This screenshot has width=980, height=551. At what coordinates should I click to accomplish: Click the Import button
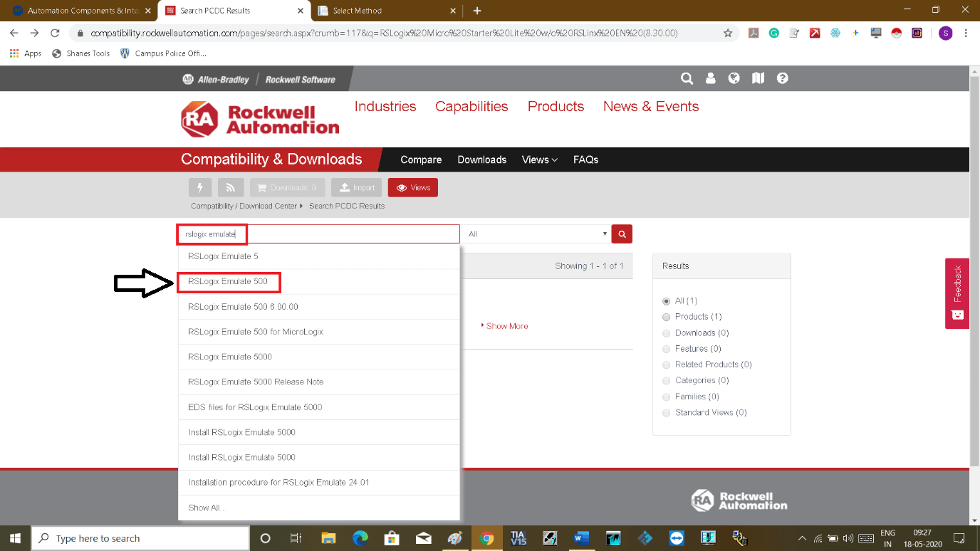356,187
